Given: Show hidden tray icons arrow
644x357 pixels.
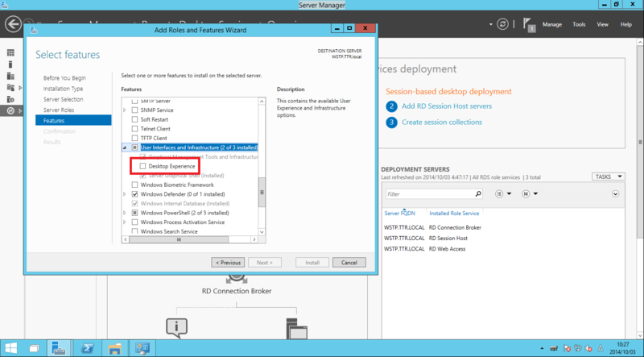Looking at the screenshot, I should point(542,348).
